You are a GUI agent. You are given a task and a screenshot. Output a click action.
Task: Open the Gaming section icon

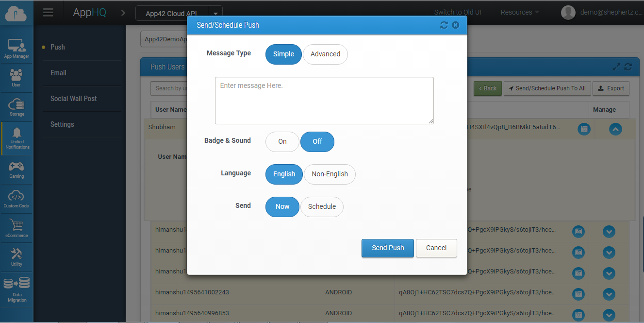tap(17, 169)
